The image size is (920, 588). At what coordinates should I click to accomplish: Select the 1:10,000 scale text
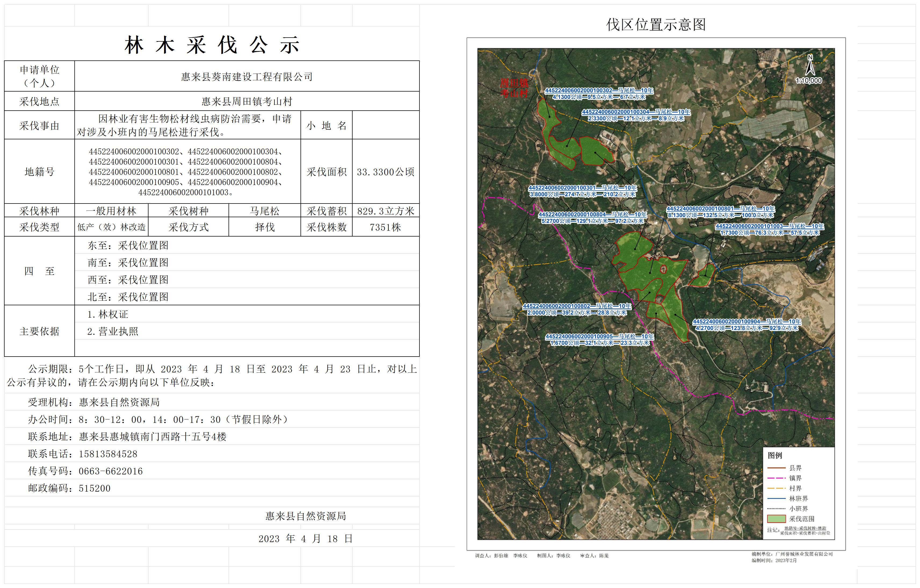pyautogui.click(x=809, y=81)
